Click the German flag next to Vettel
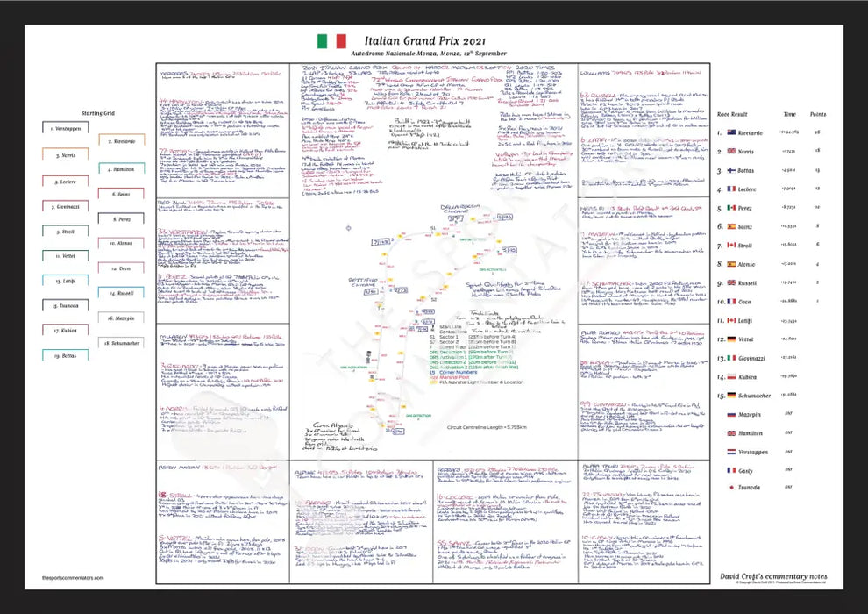Screen dimensions: 868x614 (x=730, y=339)
